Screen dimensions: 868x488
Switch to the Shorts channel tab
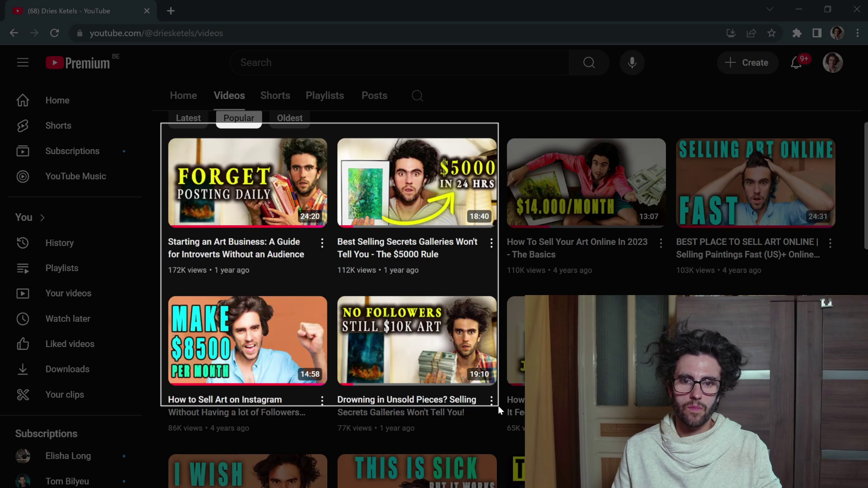pos(275,95)
